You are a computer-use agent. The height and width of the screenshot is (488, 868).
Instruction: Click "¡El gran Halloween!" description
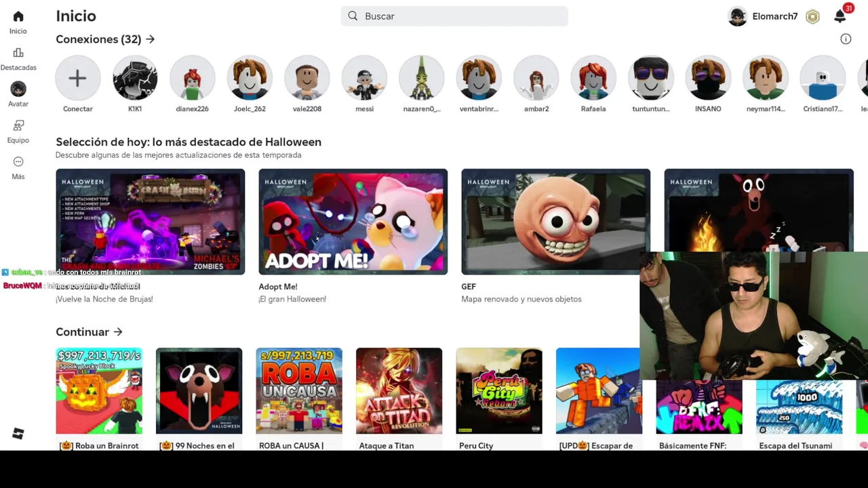[x=292, y=299]
